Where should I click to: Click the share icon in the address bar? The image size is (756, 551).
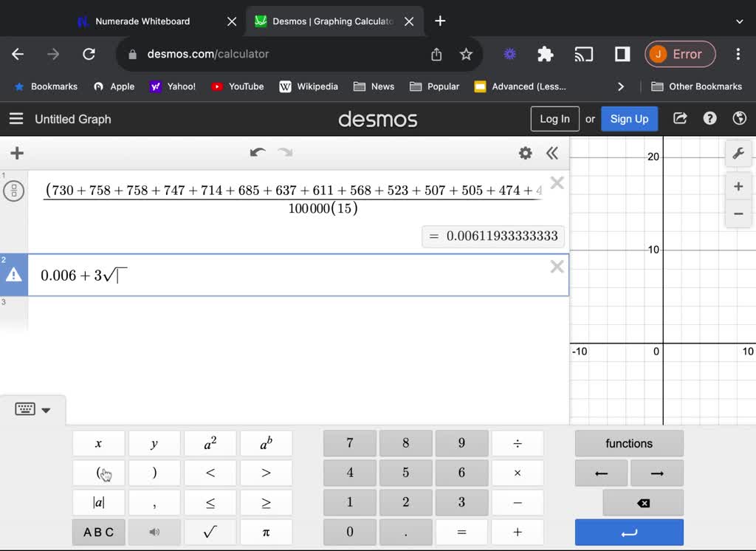click(x=436, y=54)
